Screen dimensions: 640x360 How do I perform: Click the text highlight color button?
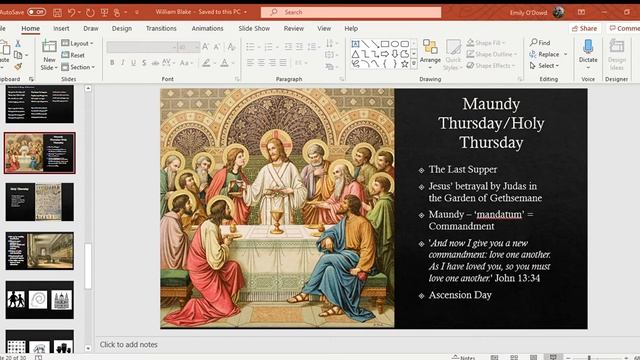(207, 63)
